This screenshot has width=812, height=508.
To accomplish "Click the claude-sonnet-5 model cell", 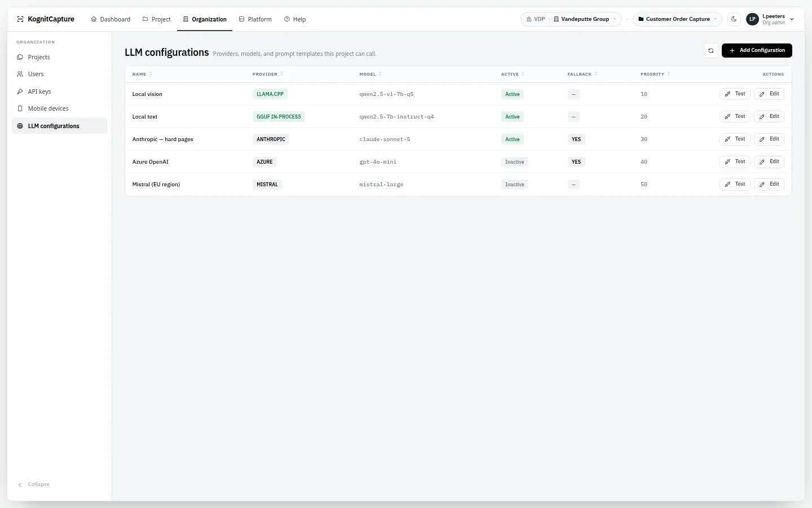I will pyautogui.click(x=385, y=139).
